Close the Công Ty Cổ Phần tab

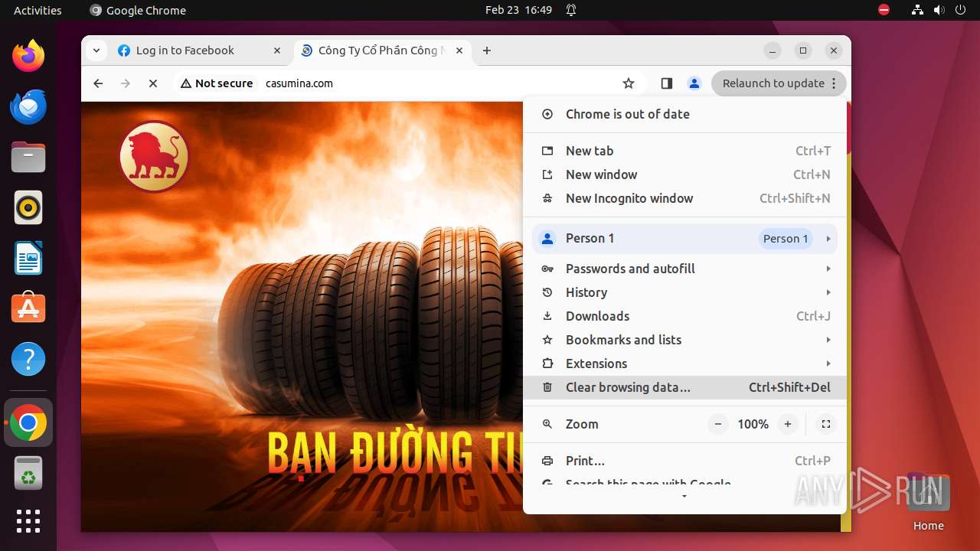coord(459,51)
